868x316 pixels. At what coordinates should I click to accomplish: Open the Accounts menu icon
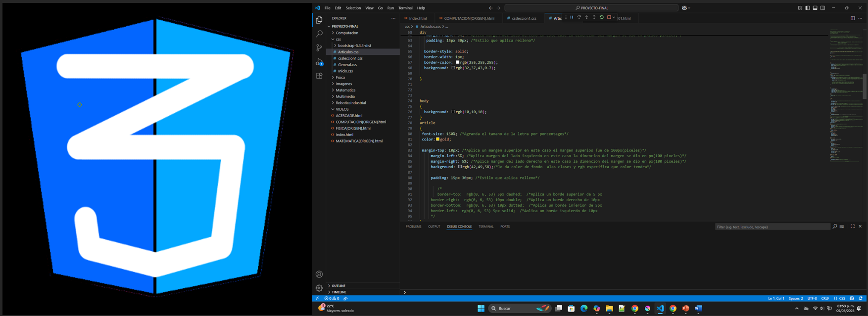coord(319,274)
